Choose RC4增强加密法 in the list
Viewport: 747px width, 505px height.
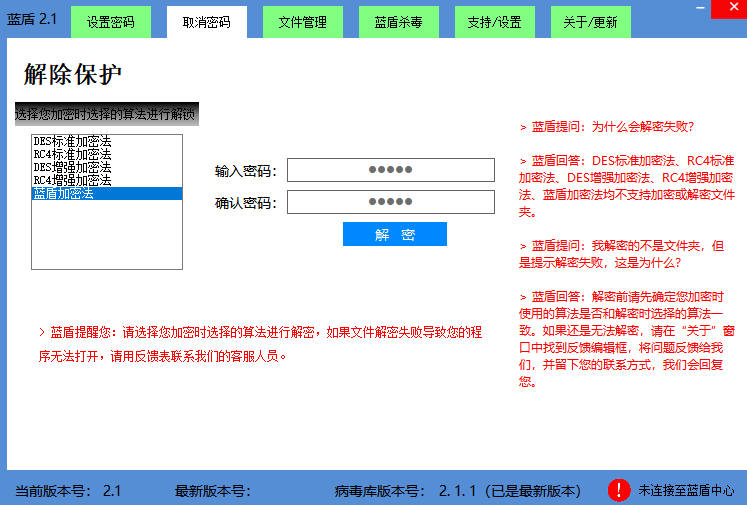point(107,180)
